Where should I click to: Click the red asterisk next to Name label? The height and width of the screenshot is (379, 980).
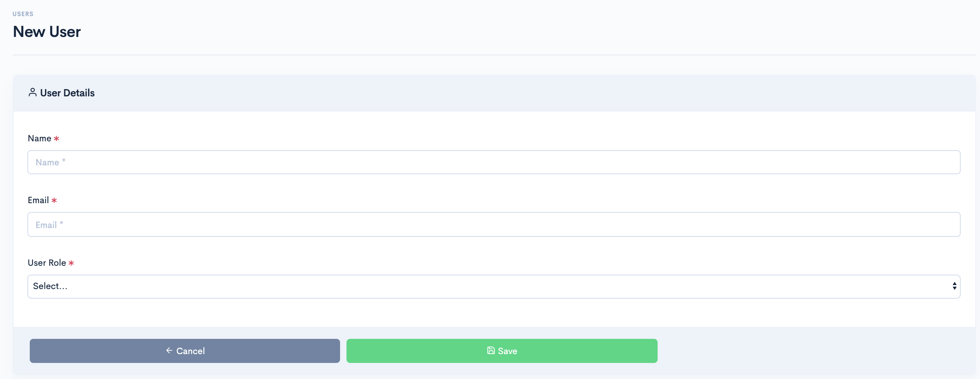[56, 139]
